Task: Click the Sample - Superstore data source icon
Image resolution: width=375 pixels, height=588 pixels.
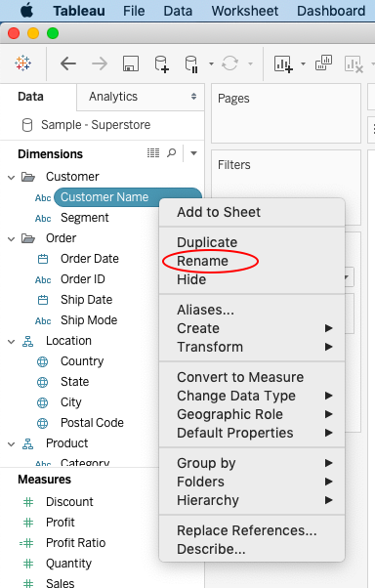Action: pyautogui.click(x=27, y=125)
